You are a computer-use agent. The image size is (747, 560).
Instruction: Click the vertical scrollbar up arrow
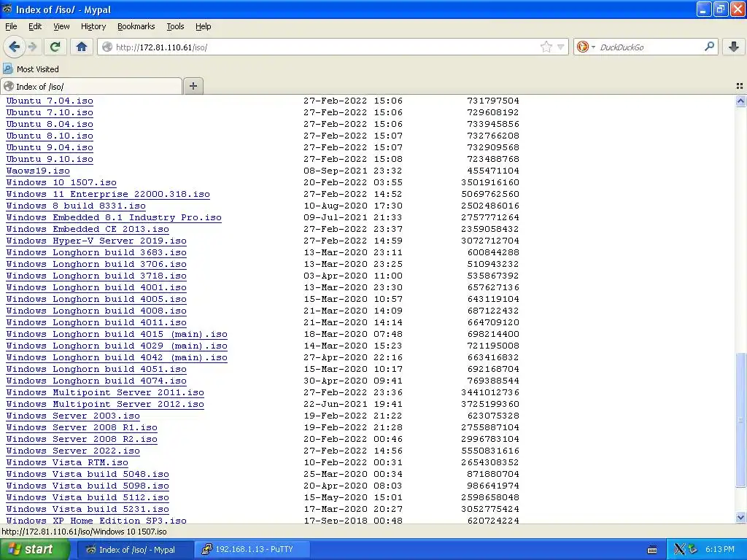(740, 101)
